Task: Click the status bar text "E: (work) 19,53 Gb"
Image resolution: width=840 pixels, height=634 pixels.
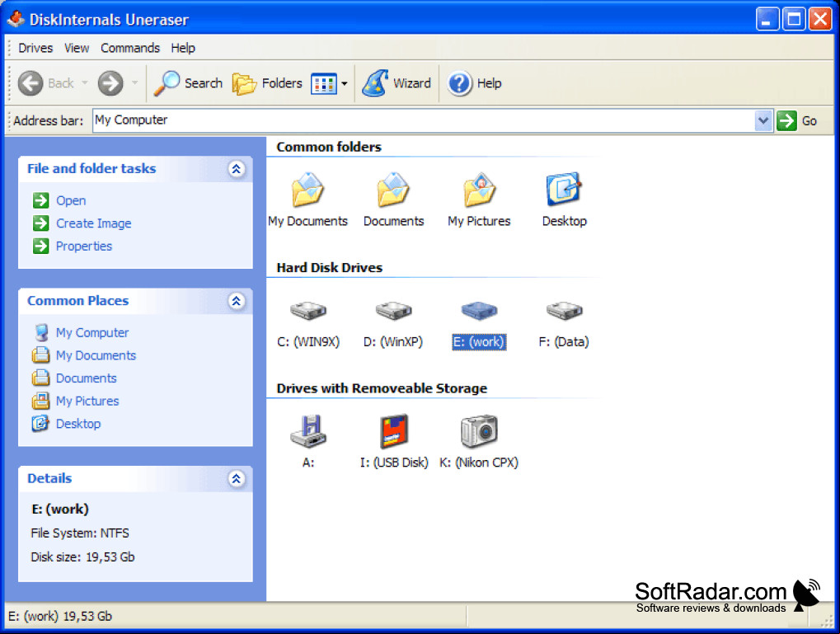Action: [x=60, y=617]
